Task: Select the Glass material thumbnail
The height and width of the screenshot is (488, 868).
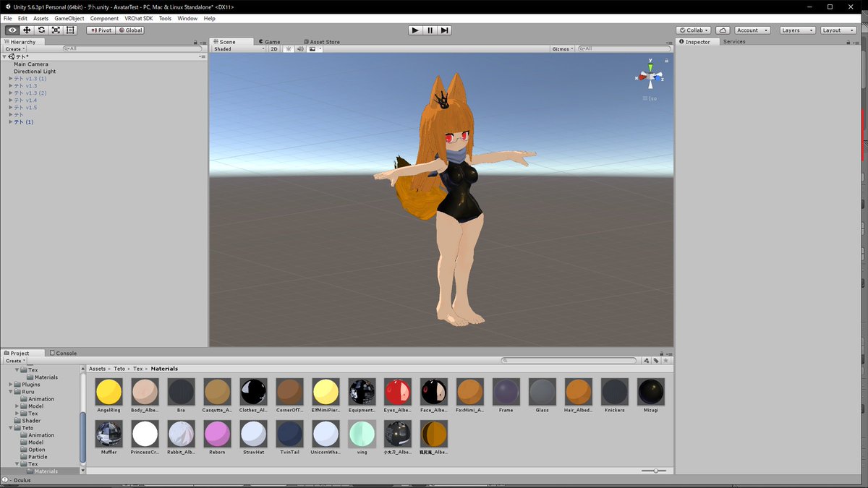Action: (x=542, y=392)
